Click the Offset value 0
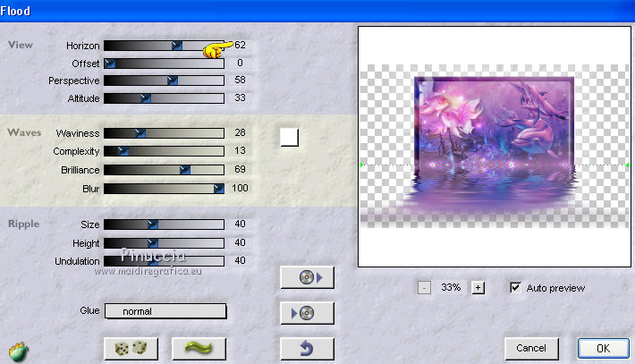This screenshot has height=364, width=635. [241, 63]
